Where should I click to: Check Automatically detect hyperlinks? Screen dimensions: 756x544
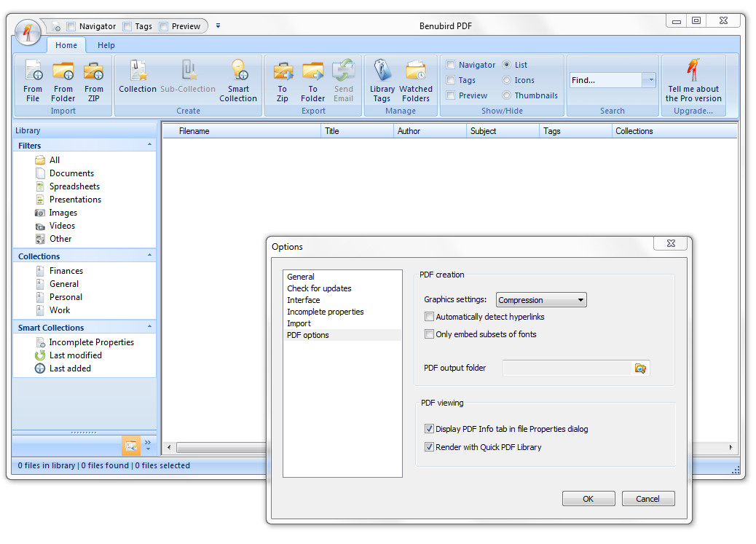(429, 317)
